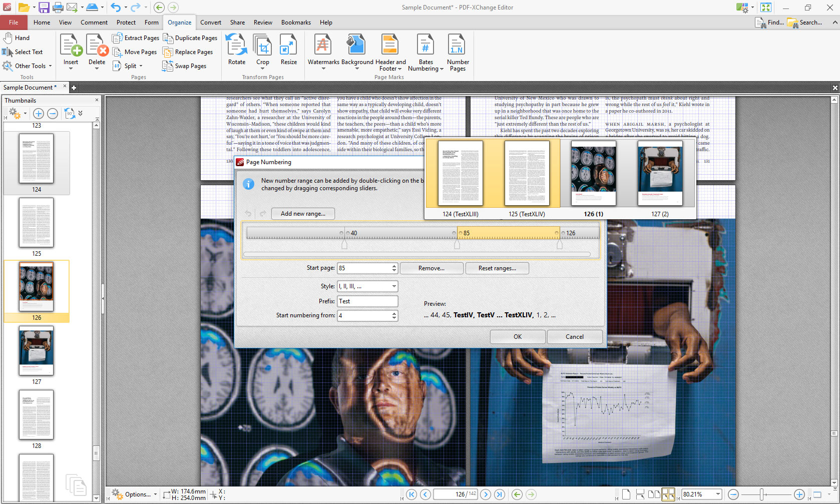Image resolution: width=840 pixels, height=504 pixels.
Task: Click the Add new range button
Action: point(303,214)
